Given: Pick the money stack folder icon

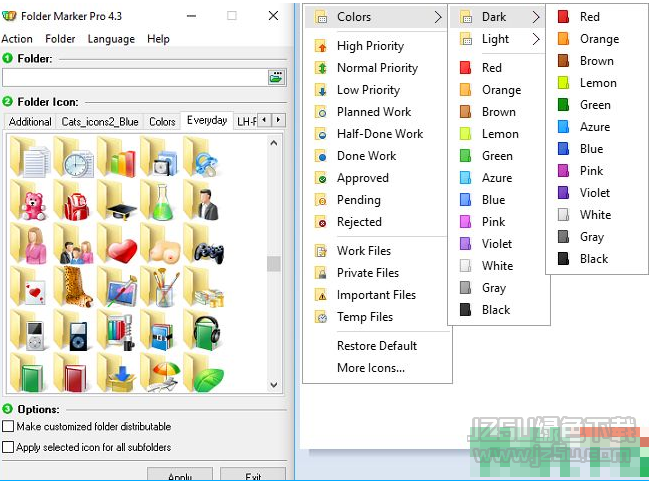Looking at the screenshot, I should 203,287.
